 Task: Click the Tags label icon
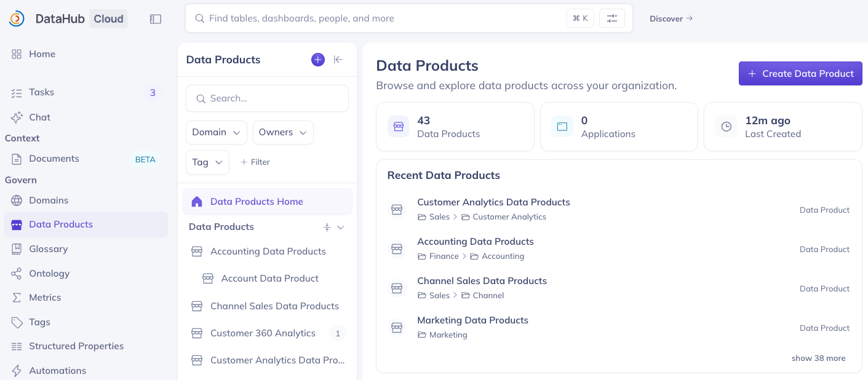point(17,322)
